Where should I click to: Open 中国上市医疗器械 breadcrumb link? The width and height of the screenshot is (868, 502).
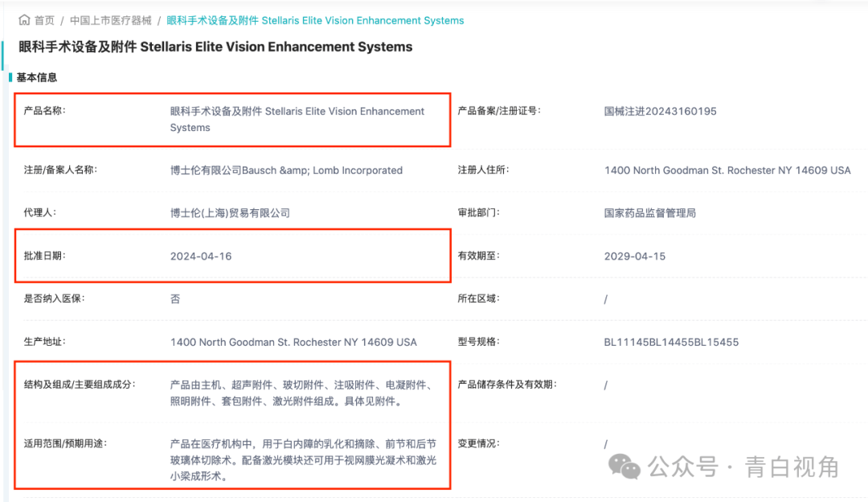point(110,20)
